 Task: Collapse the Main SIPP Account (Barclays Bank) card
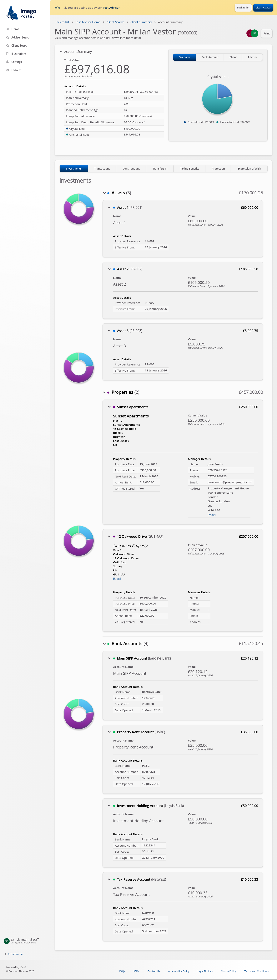pyautogui.click(x=109, y=659)
